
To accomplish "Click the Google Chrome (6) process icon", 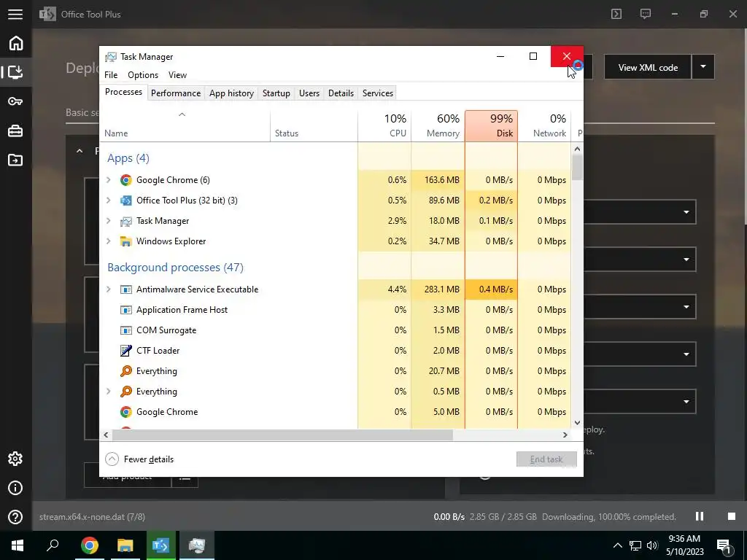I will [125, 180].
